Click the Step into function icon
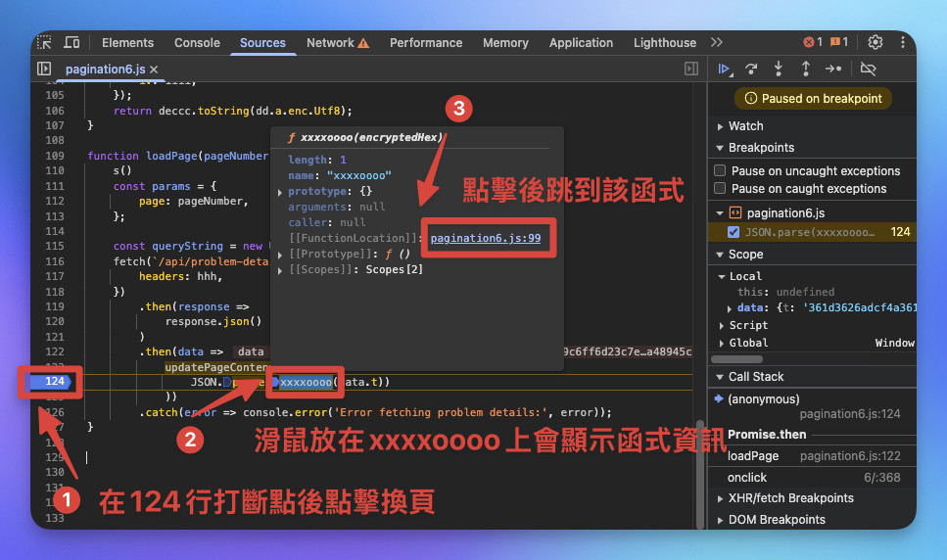 (x=779, y=69)
